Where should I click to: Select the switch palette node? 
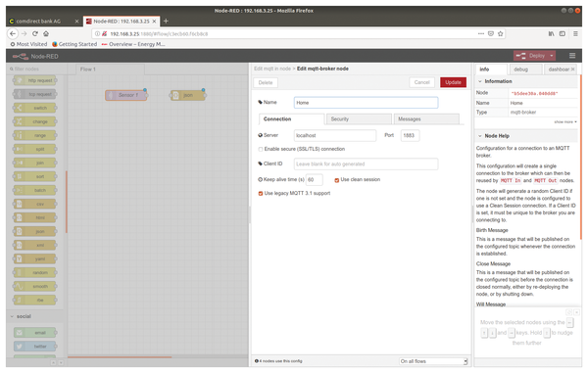[35, 108]
